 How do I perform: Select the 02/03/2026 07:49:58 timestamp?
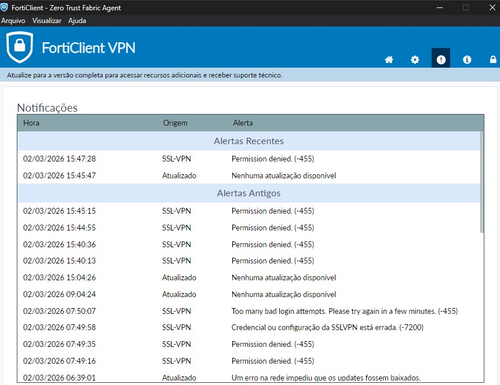(x=59, y=327)
